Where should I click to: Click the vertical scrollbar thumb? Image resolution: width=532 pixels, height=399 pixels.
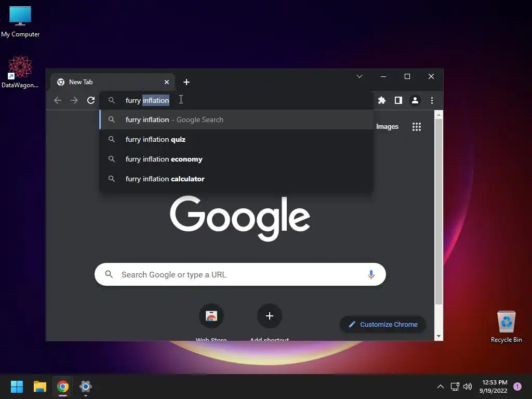click(438, 211)
